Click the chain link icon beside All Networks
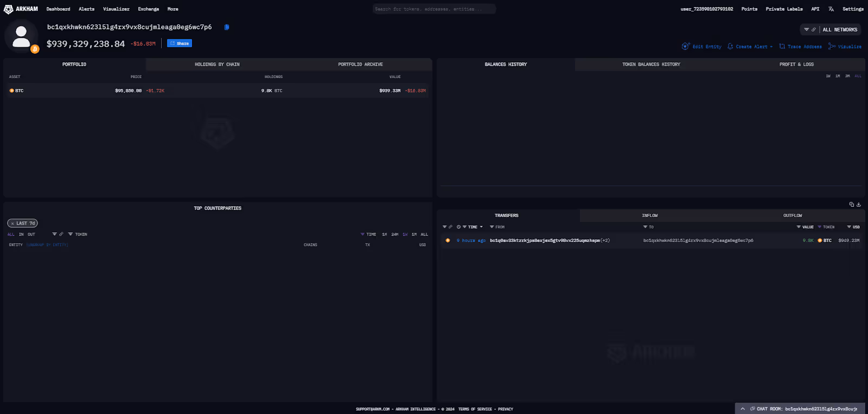Screen dimensions: 868x414 813,30
